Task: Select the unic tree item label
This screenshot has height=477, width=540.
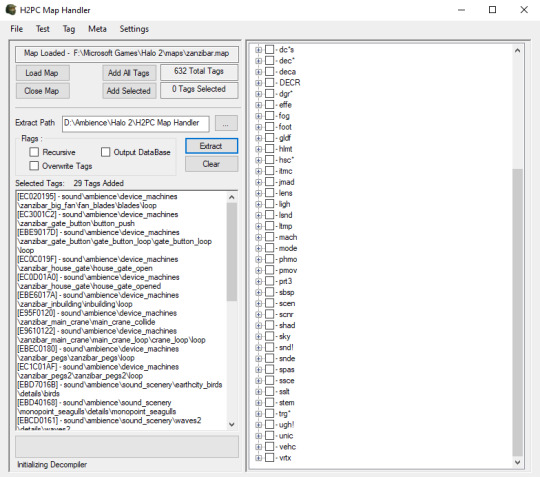Action: tap(286, 435)
